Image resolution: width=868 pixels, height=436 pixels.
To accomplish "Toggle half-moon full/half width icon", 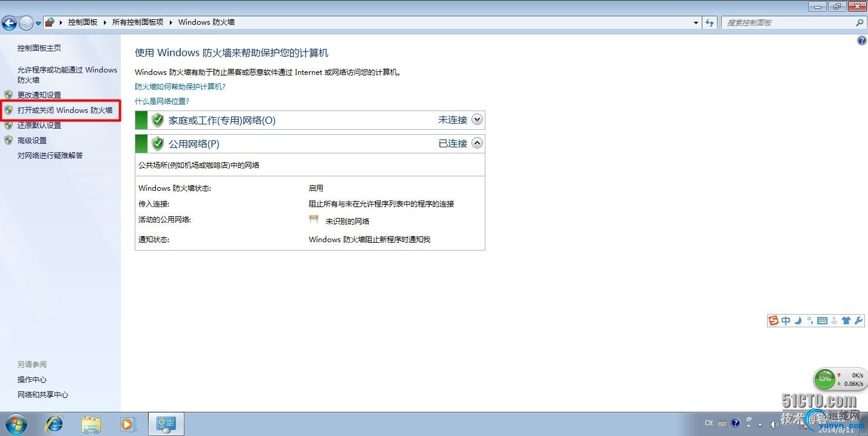I will 798,321.
